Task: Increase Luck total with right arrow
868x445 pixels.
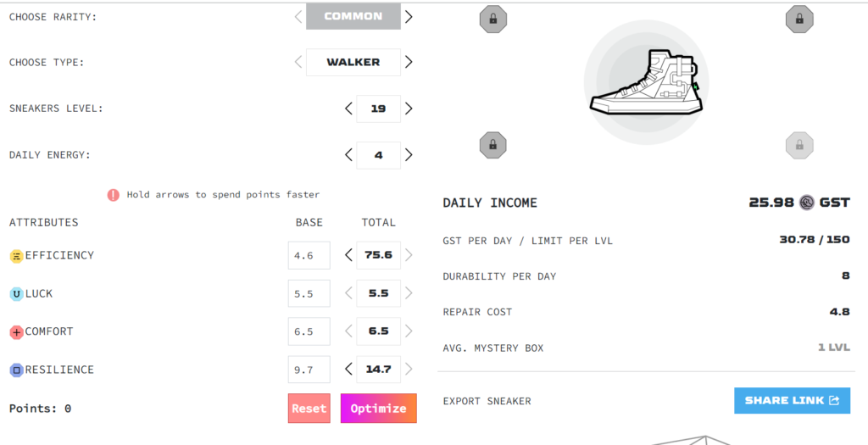Action: (x=409, y=293)
